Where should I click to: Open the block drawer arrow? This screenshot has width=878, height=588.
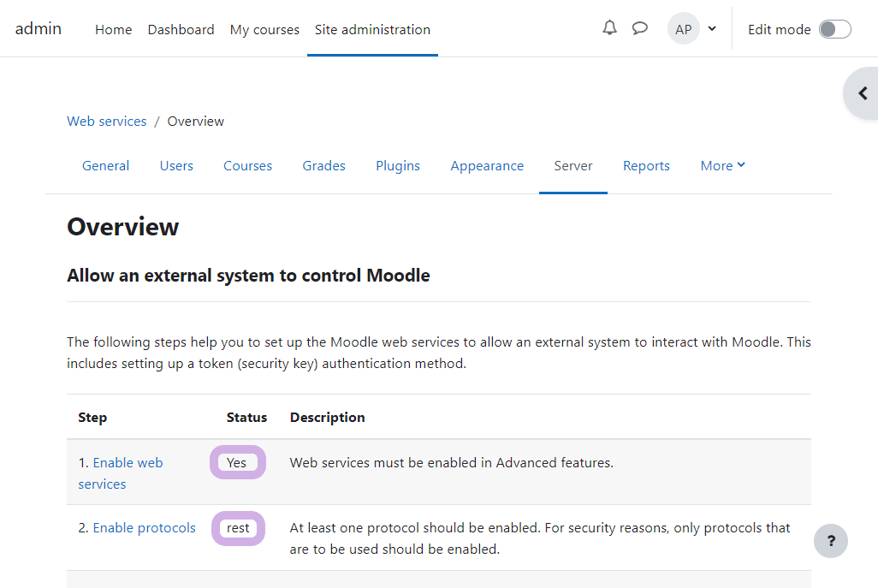tap(863, 93)
